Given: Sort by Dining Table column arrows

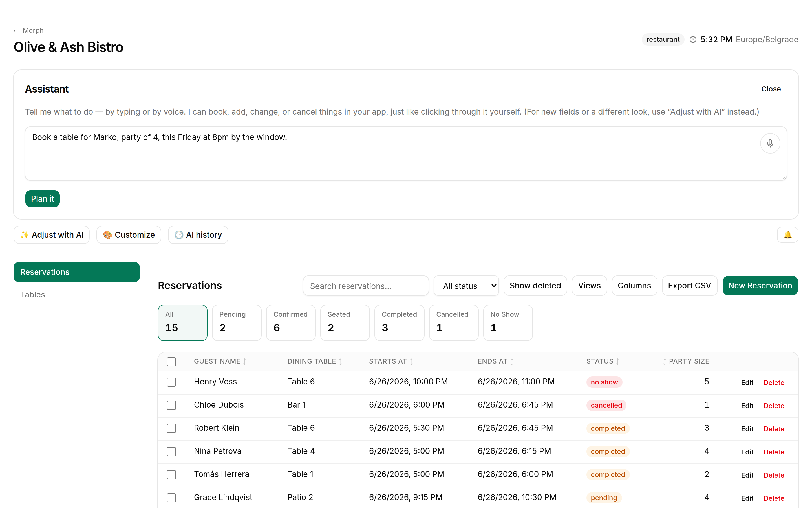Looking at the screenshot, I should point(340,362).
